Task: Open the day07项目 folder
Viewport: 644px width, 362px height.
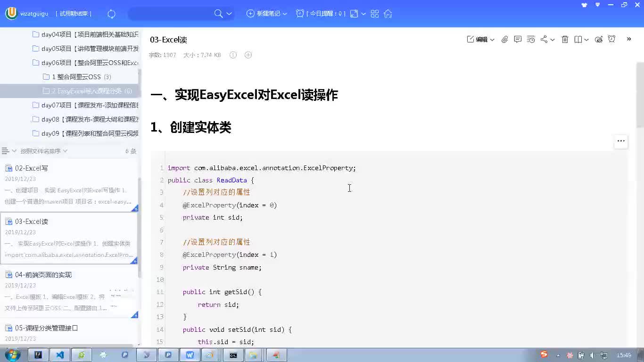Action: [x=85, y=105]
